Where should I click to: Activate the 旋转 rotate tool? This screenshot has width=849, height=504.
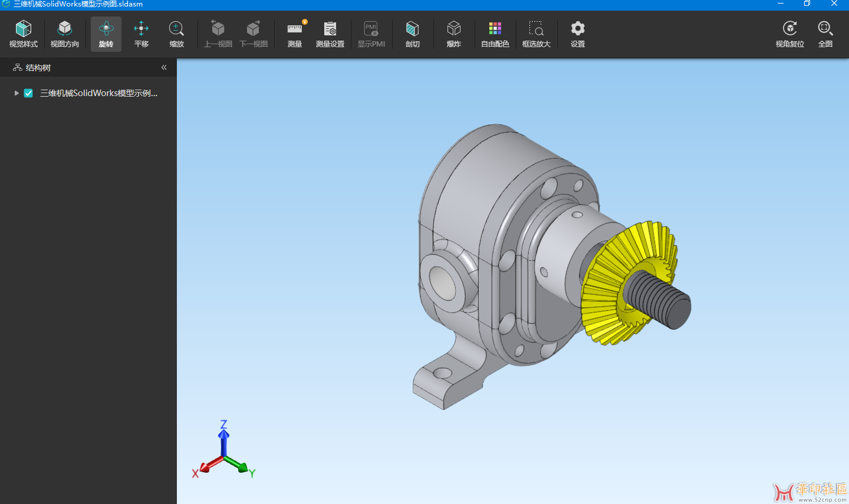point(106,34)
